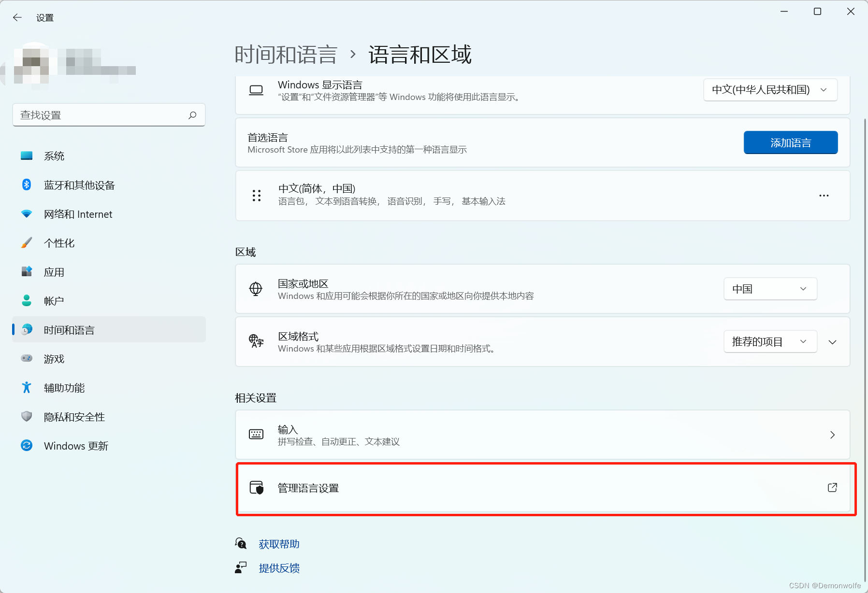The height and width of the screenshot is (593, 868).
Task: Select Windows 更新 in the sidebar
Action: [x=109, y=446]
